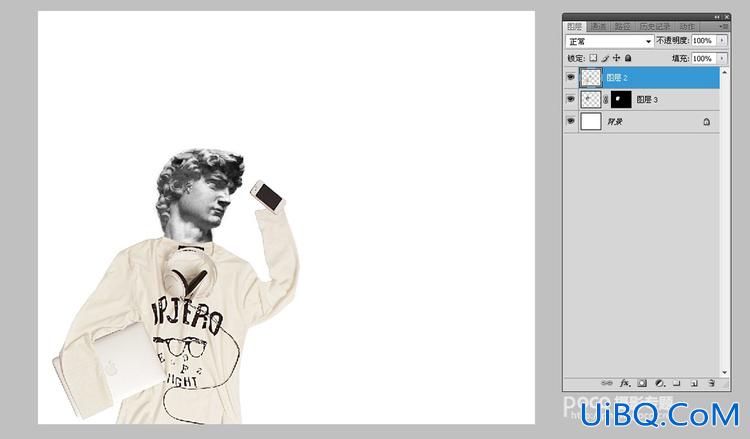This screenshot has width=750, height=439.
Task: Click the lock icon on 背景 layer
Action: coord(706,122)
